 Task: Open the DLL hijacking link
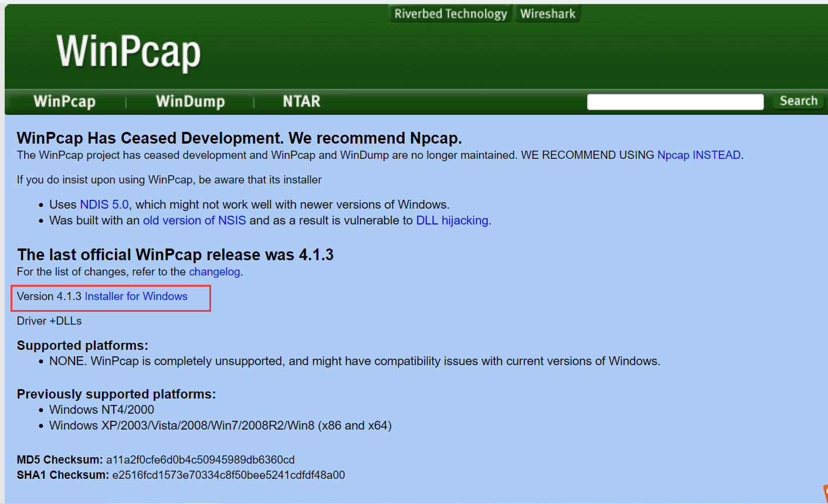tap(452, 220)
